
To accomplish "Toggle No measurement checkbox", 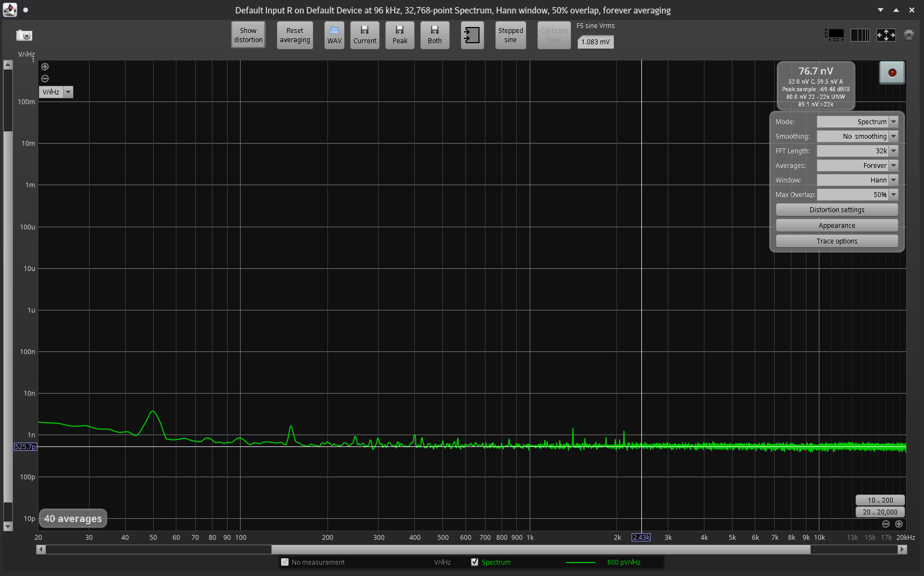I will point(285,562).
